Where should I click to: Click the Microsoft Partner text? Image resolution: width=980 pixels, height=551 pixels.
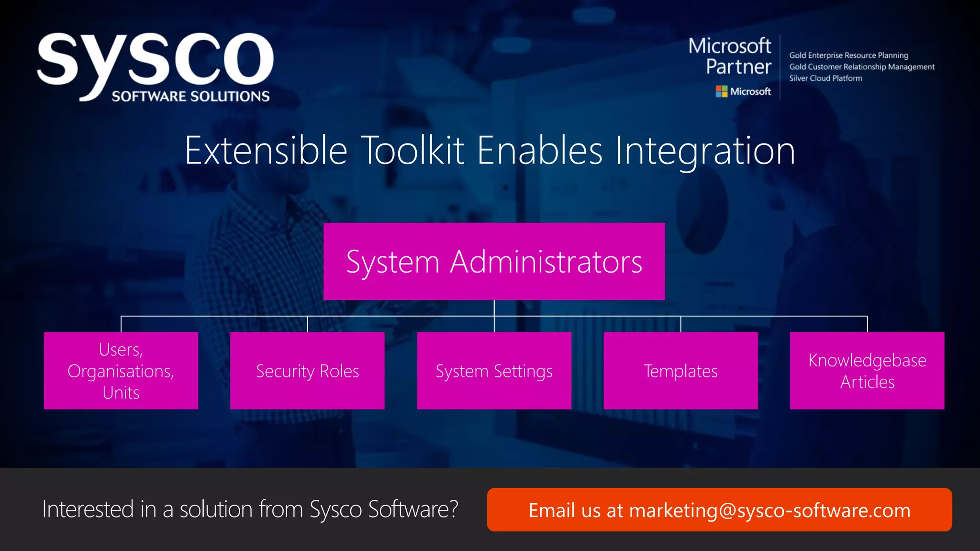point(730,56)
